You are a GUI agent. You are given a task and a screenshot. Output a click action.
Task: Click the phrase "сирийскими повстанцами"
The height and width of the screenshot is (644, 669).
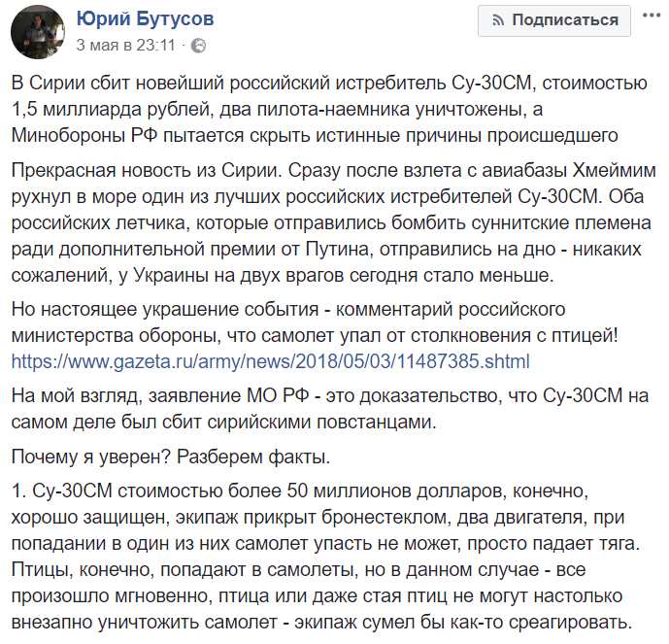[322, 423]
